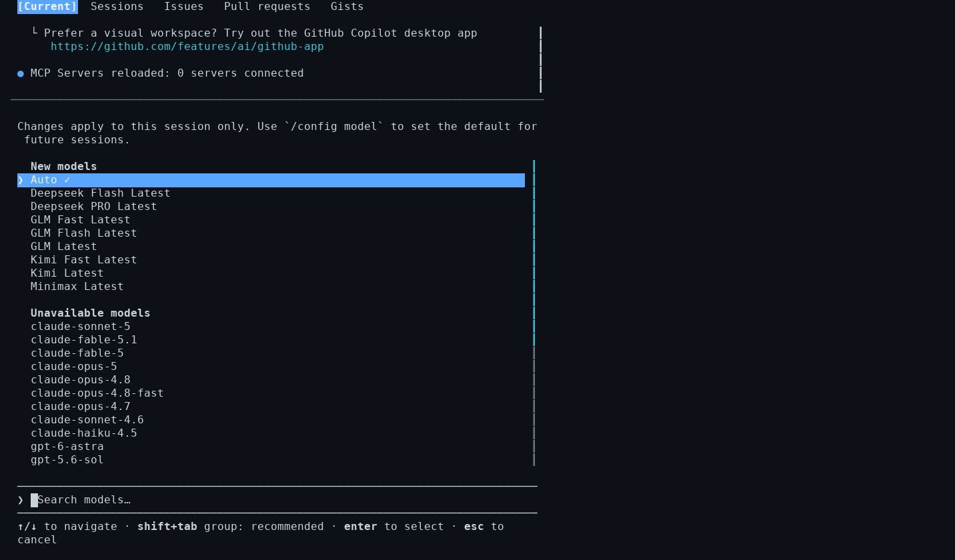The image size is (955, 560).
Task: Open the Pull requests tab
Action: [x=267, y=7]
